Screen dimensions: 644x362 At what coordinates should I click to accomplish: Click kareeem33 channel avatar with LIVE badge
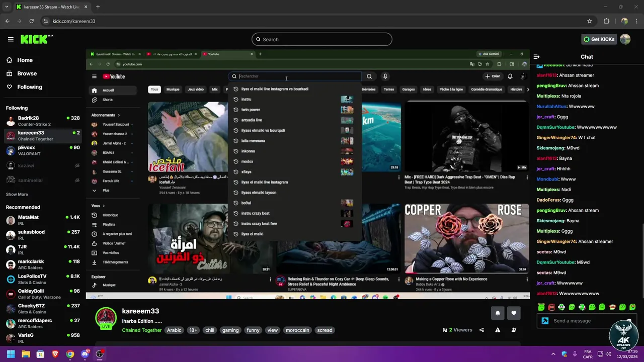click(x=106, y=318)
